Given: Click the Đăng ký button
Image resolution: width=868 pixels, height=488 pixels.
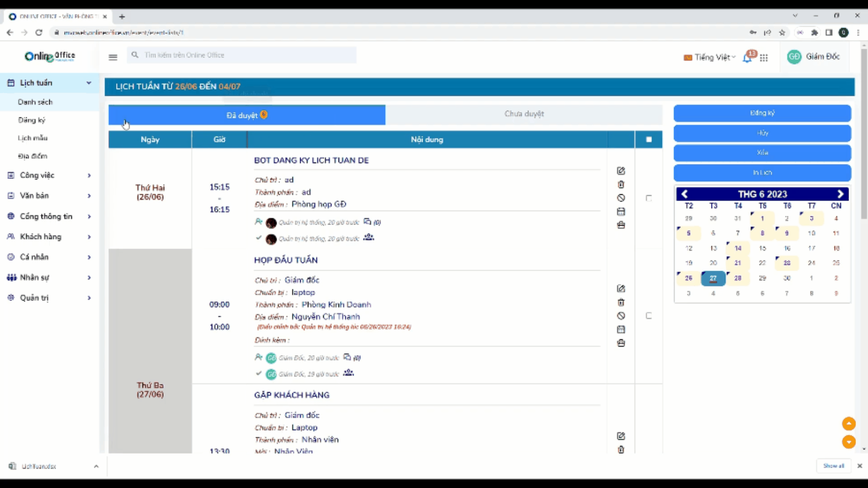Looking at the screenshot, I should click(762, 113).
